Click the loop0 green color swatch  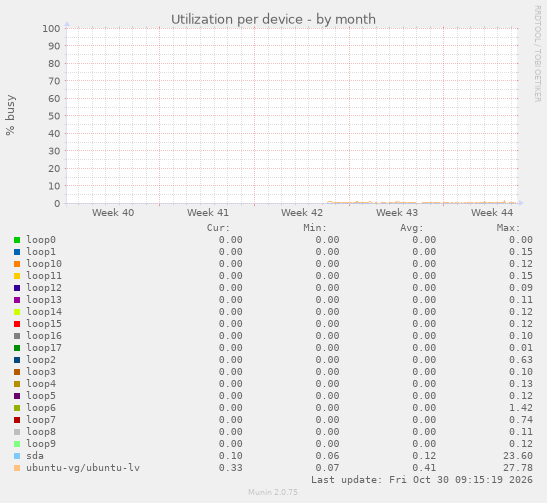click(x=17, y=240)
